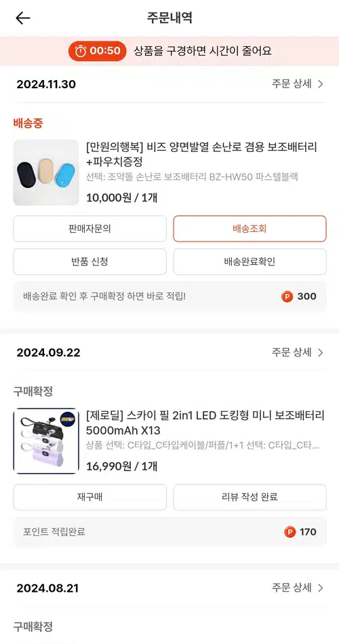Tap the 상품을 구경하면 시간이 줄어요 banner
339x644 pixels.
pyautogui.click(x=169, y=51)
